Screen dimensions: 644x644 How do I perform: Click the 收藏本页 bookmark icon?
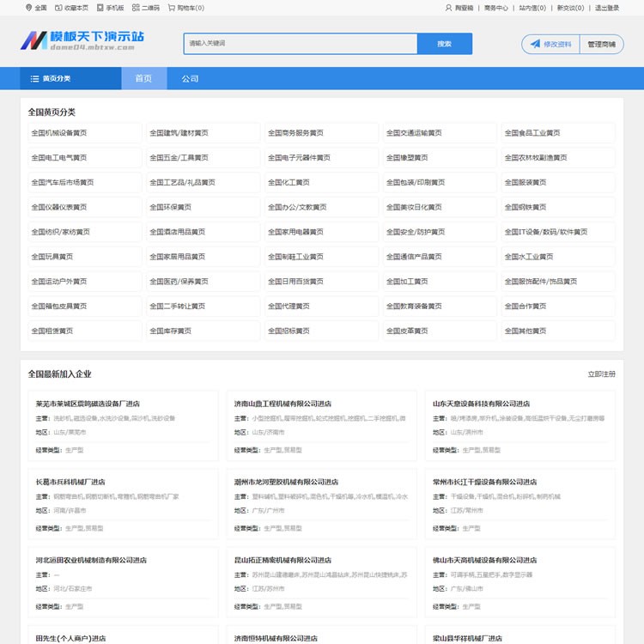[58, 8]
